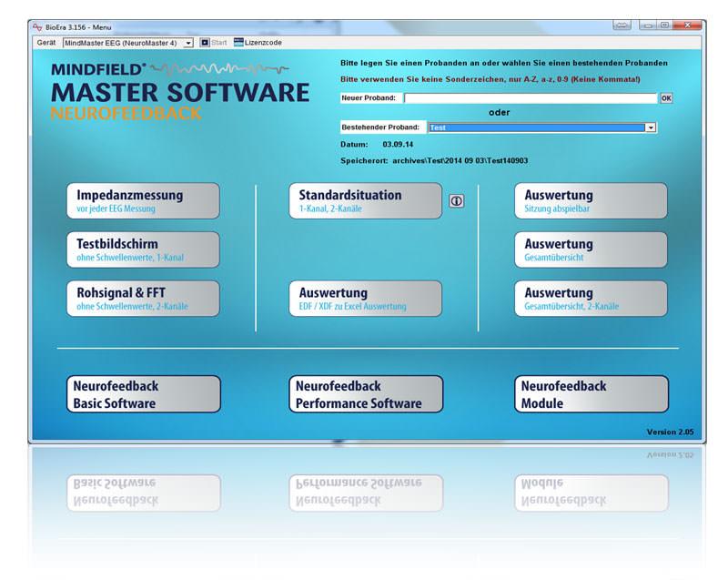
Task: Click the BioEra title bar app icon
Action: click(x=37, y=27)
